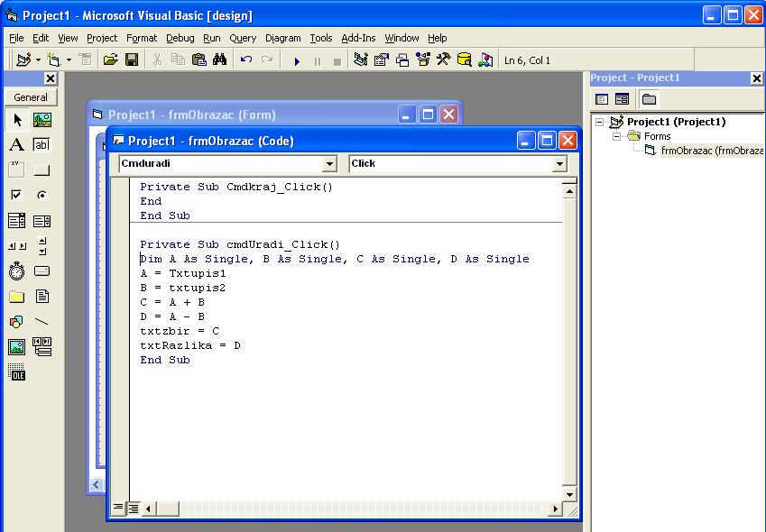The width and height of the screenshot is (766, 532).
Task: Click the Add Form toolbar icon
Action: (53, 60)
